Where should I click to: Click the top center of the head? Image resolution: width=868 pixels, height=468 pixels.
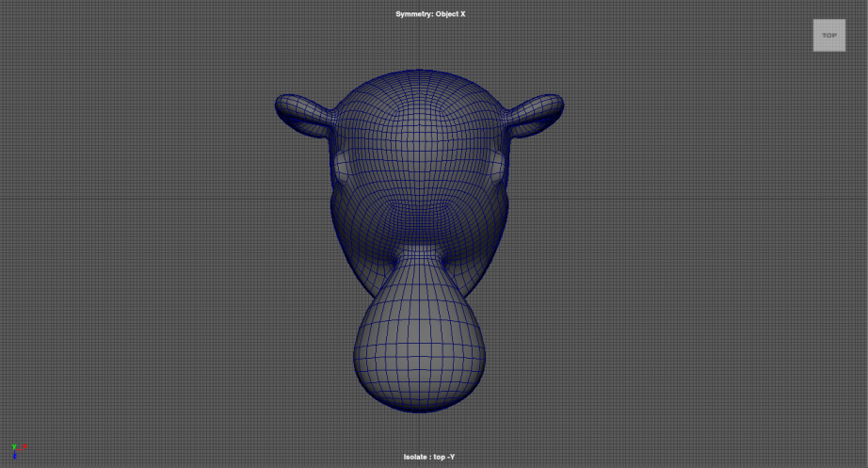418,80
